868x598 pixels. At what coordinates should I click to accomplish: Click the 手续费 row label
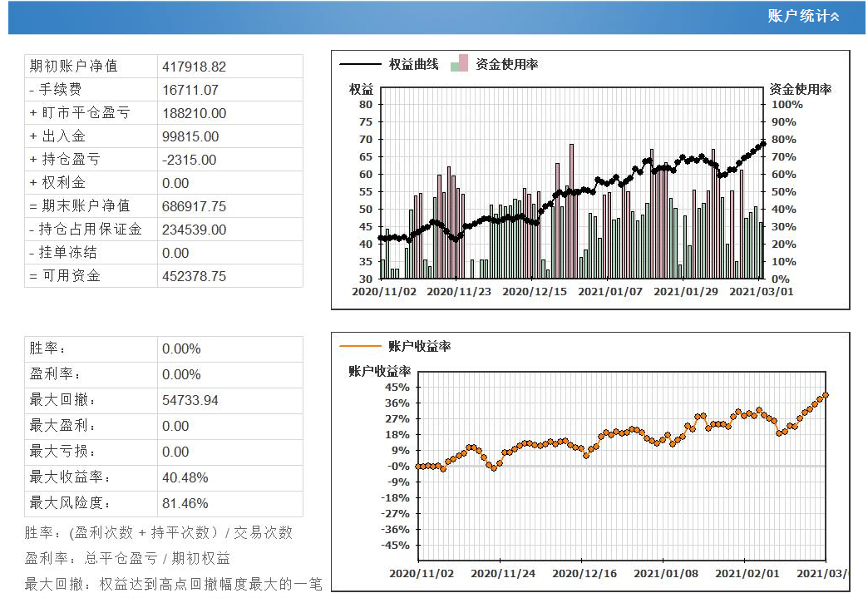click(x=56, y=90)
